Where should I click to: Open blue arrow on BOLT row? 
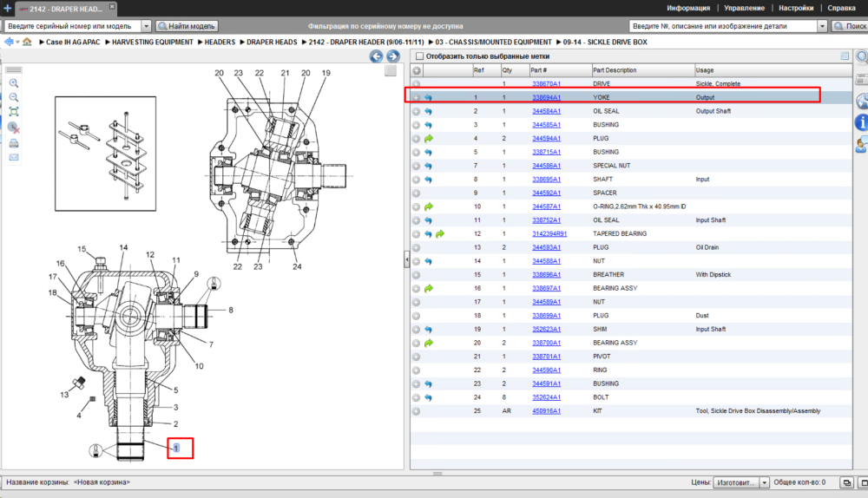pos(429,398)
